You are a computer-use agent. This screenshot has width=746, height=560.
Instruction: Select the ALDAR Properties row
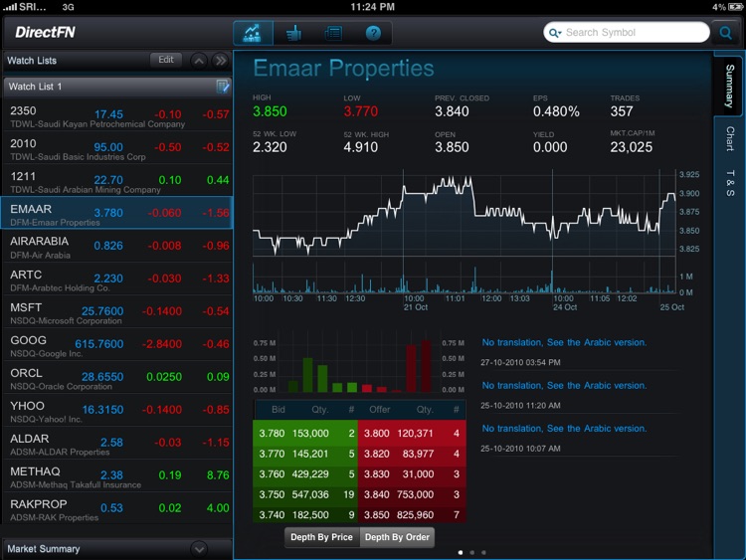pos(117,444)
